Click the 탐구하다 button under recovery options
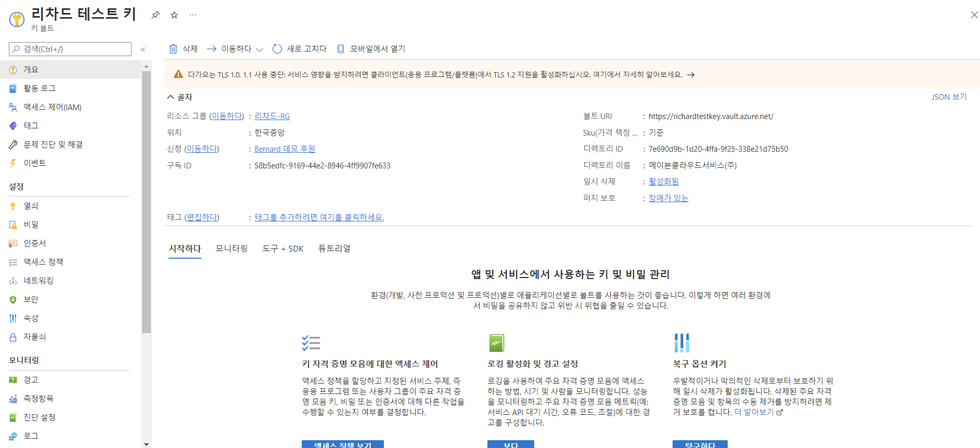 click(x=700, y=444)
